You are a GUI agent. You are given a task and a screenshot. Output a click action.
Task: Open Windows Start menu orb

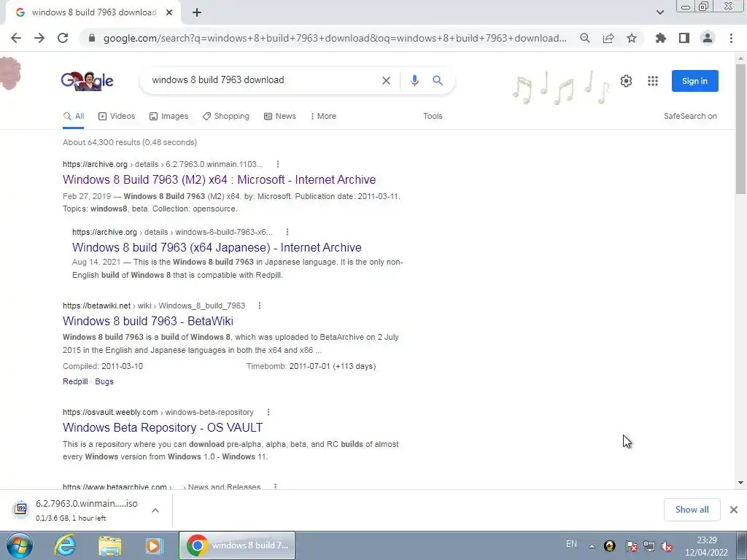click(20, 545)
